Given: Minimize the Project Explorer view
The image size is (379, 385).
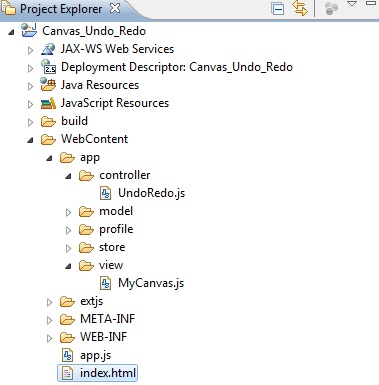Looking at the screenshot, I should (371, 3).
